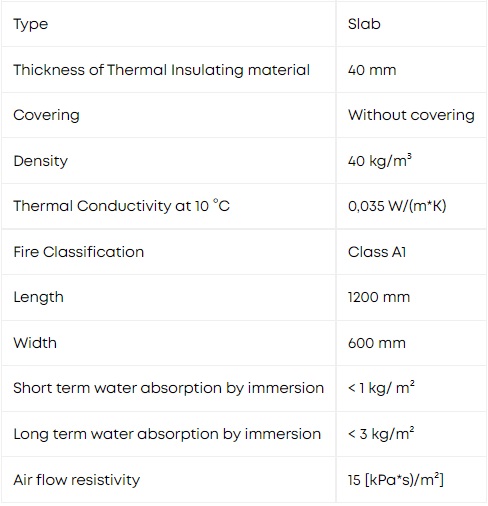Click Short term water absorption label
488x506 pixels.
169,388
